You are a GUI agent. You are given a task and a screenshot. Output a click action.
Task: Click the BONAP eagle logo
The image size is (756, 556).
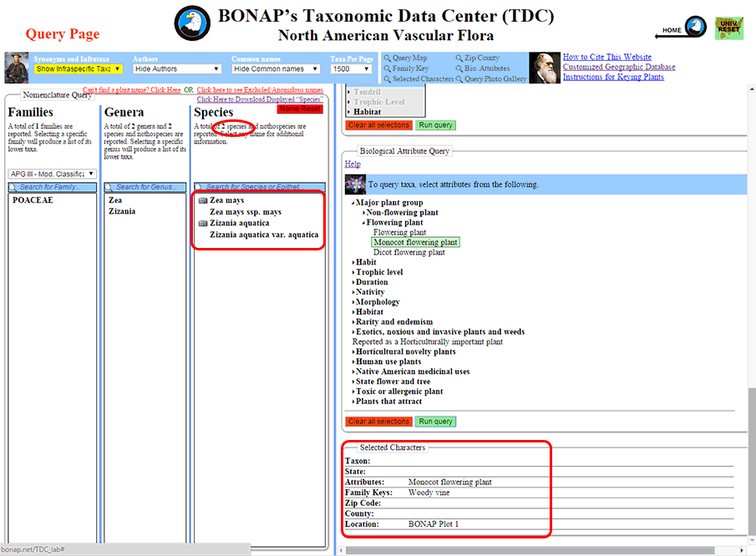click(192, 23)
